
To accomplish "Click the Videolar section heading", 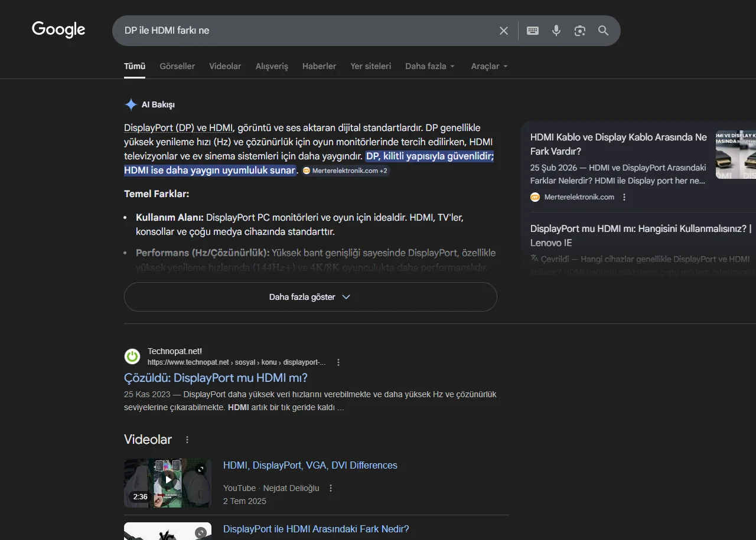I will [148, 440].
